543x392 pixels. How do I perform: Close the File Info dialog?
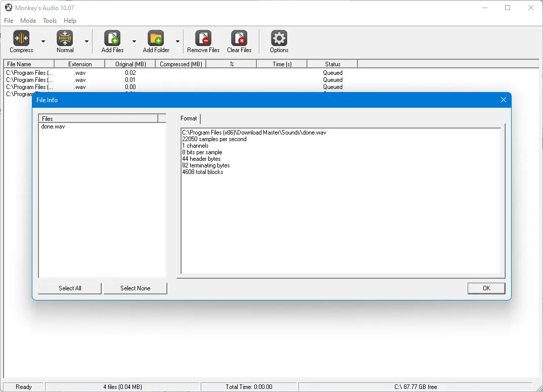pyautogui.click(x=504, y=100)
